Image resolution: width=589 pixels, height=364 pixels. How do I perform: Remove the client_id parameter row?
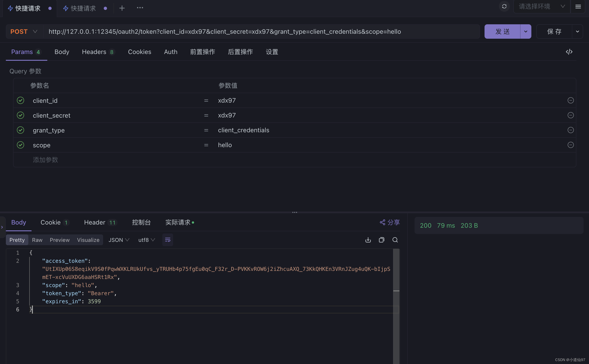coord(570,100)
